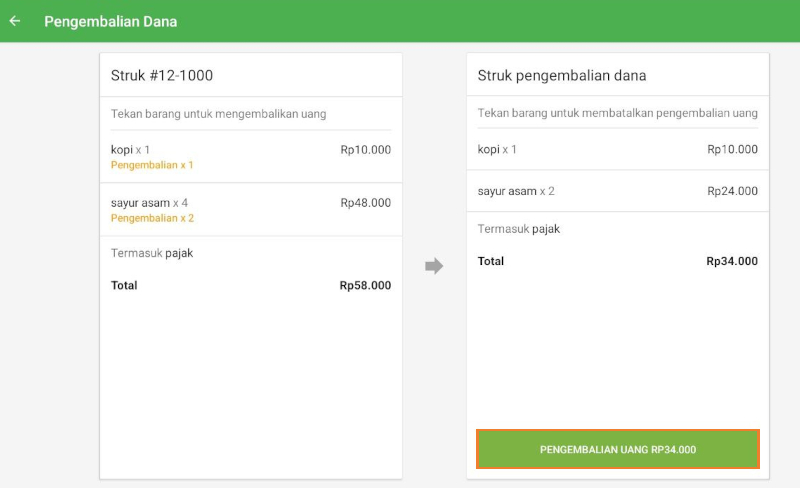Click the bold Rp34.000 refund total
This screenshot has width=800, height=488.
click(x=731, y=262)
